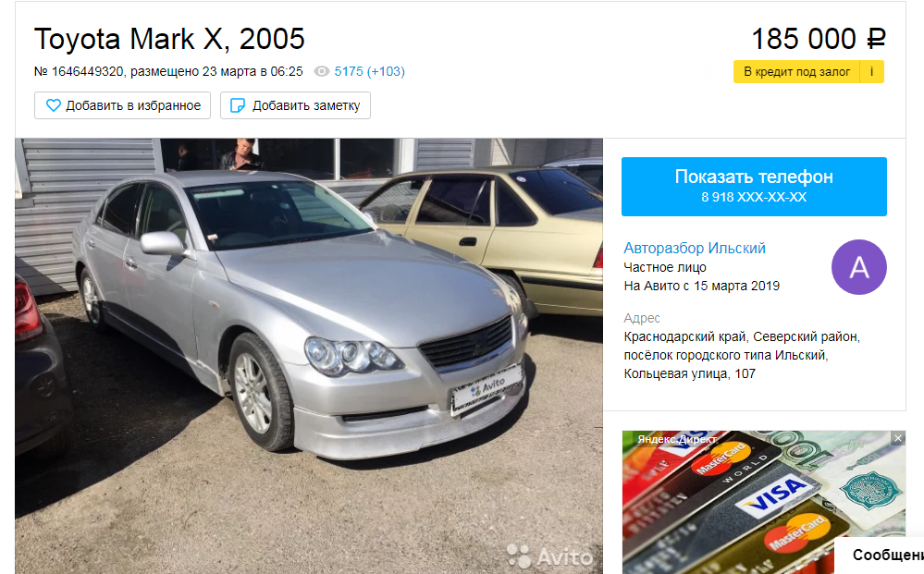Click the Яндекс.Директ ad label

coord(677,439)
